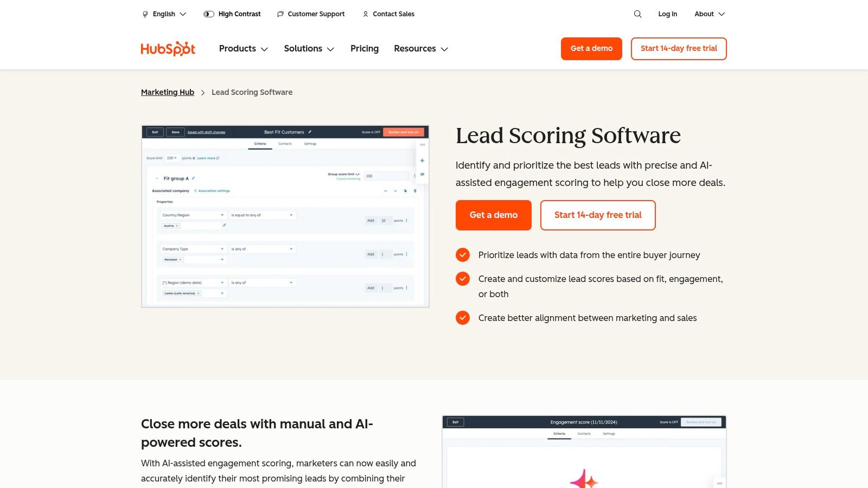Screen dimensions: 868x488
Task: Select Pricing in the main navigation
Action: [x=364, y=49]
